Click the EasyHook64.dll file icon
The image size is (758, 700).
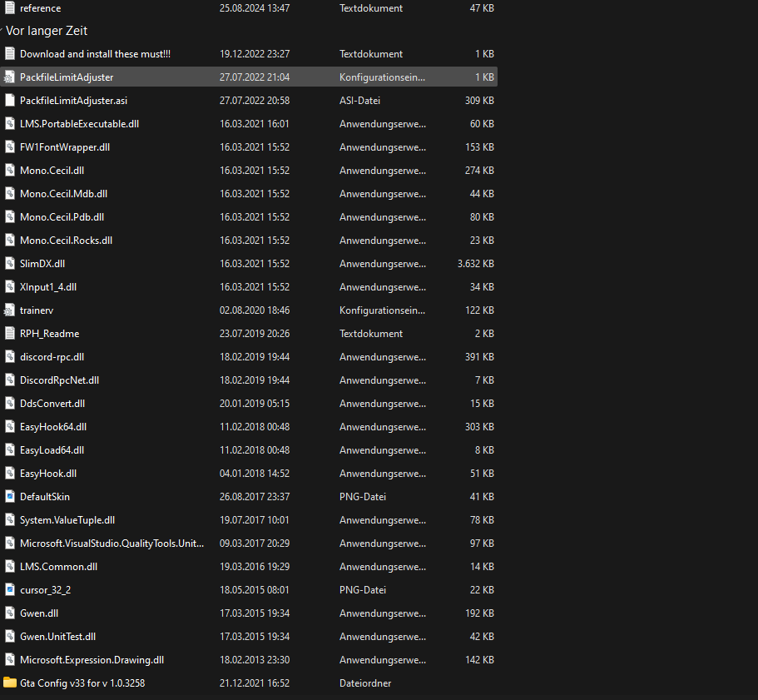(x=10, y=426)
